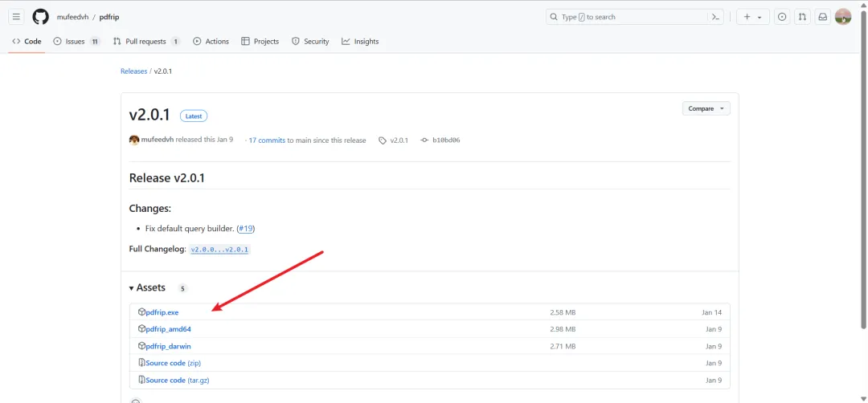The image size is (868, 403).
Task: Open the pdfrip repository link
Action: coord(109,17)
